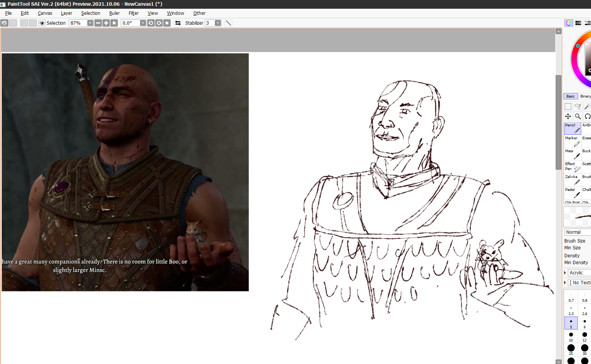This screenshot has height=364, width=591.
Task: Open the Selection menu
Action: [90, 13]
